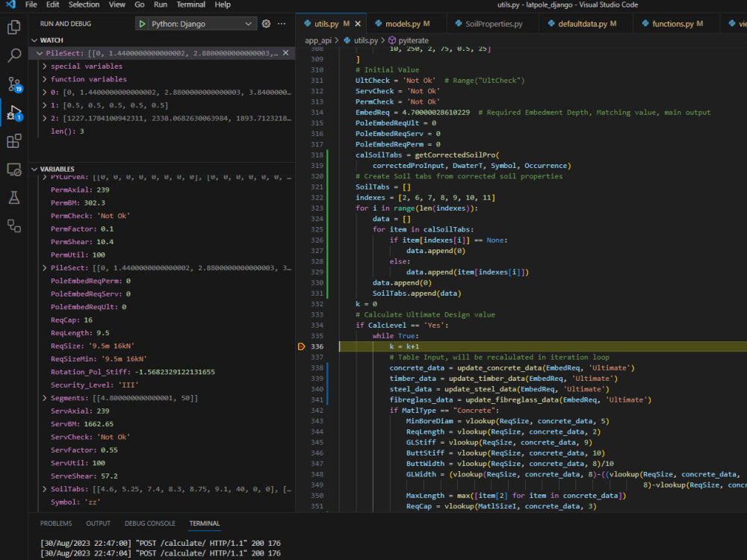Open the Extensions view icon
Image resolution: width=747 pixels, height=560 pixels.
click(12, 141)
